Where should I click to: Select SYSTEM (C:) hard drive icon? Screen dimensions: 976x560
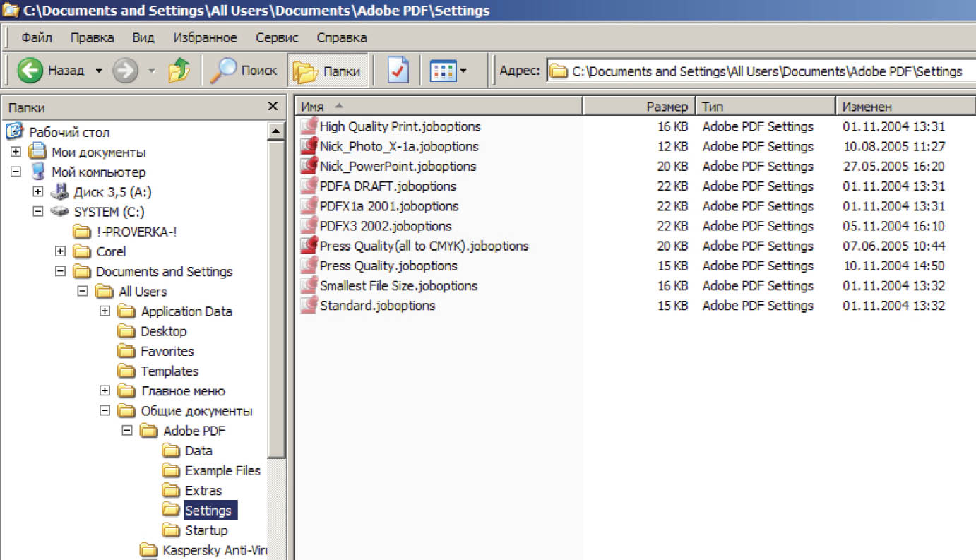(59, 212)
